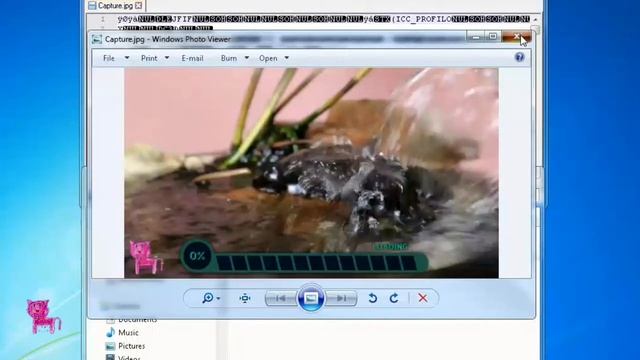The image size is (640, 360).
Task: Open the Open menu in Photo Viewer
Action: 268,58
